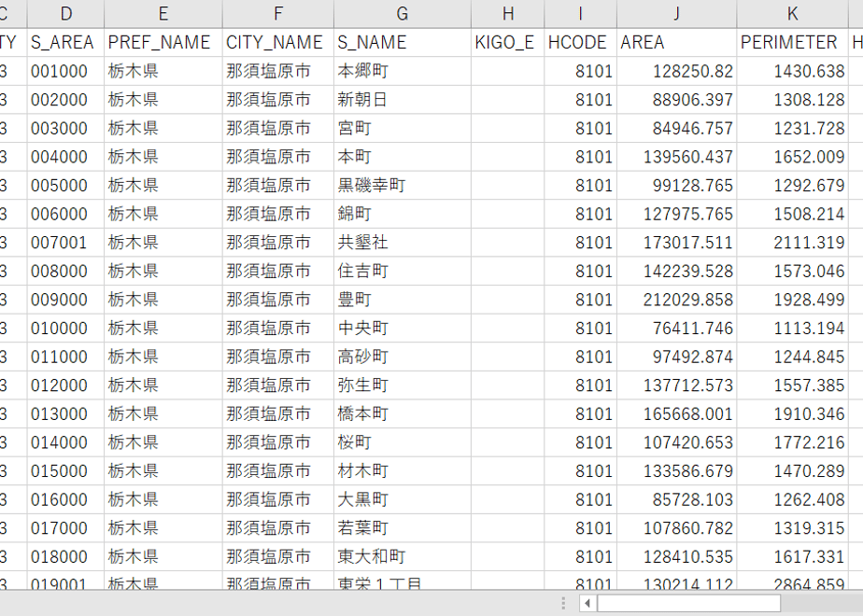Click the cell containing 豊町
Viewport: 863px width, 616px height.
click(x=403, y=300)
